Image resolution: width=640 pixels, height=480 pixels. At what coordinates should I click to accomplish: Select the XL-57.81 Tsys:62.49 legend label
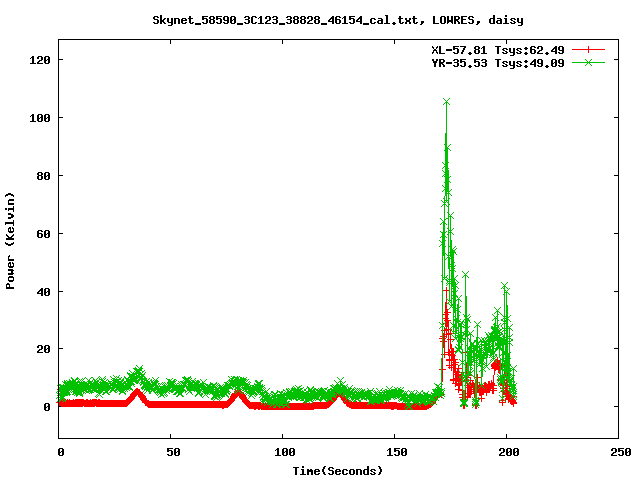(498, 50)
